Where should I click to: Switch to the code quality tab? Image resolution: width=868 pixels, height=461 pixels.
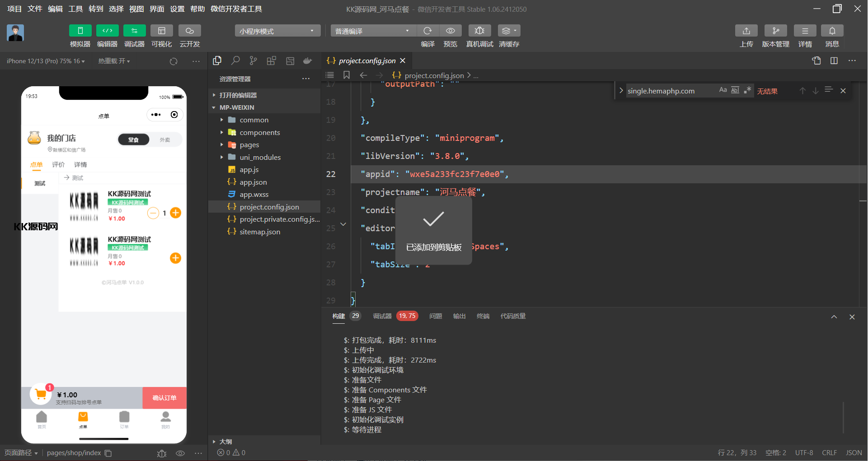coord(513,316)
